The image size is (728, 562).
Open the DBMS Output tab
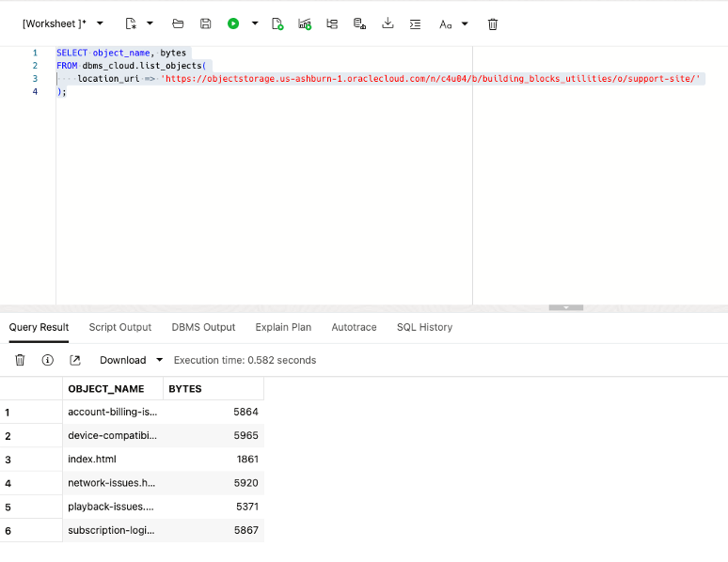tap(203, 327)
